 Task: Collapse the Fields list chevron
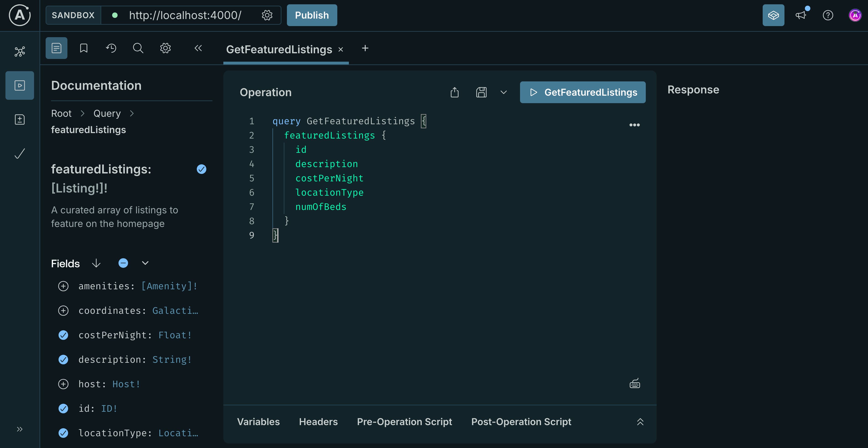click(145, 263)
